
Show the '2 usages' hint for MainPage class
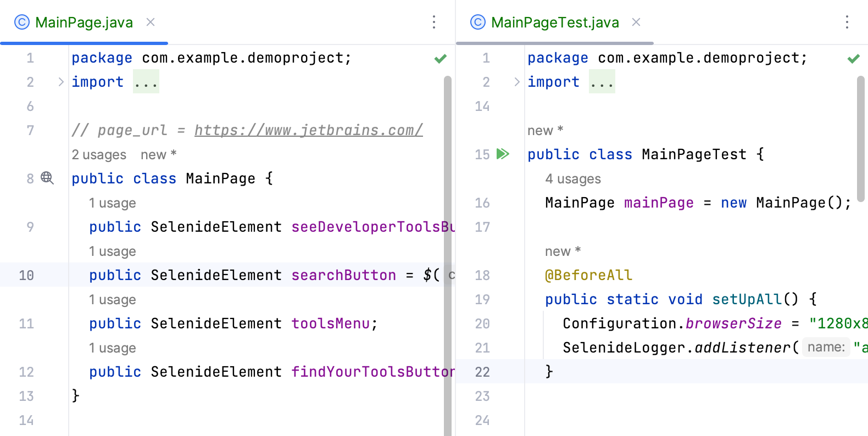[99, 155]
